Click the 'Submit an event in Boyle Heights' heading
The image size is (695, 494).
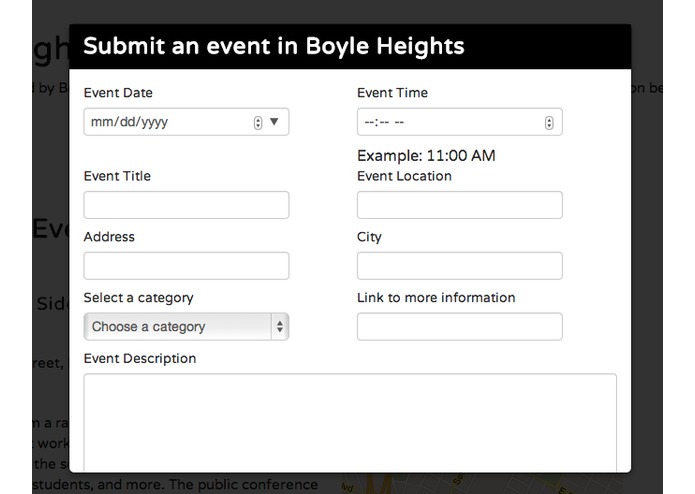273,47
